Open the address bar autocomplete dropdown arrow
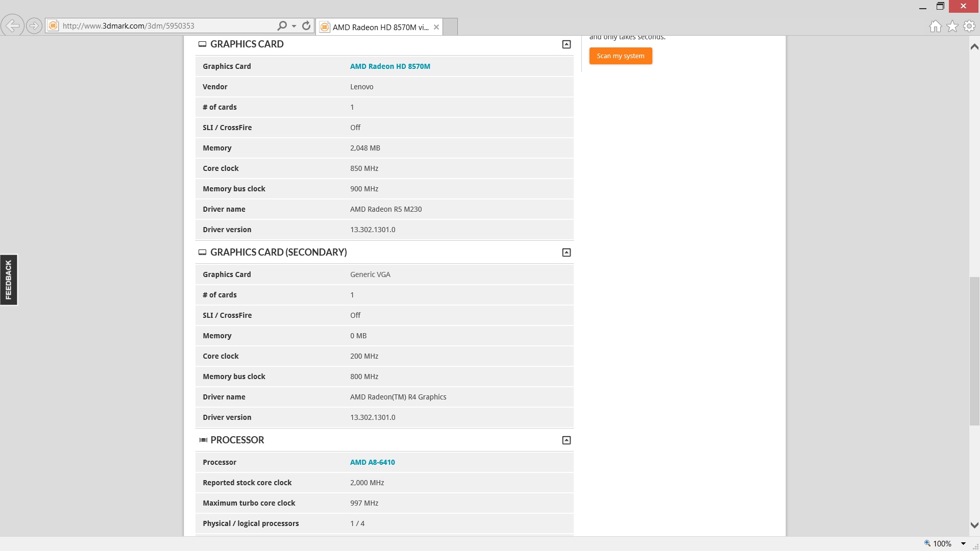 (294, 26)
